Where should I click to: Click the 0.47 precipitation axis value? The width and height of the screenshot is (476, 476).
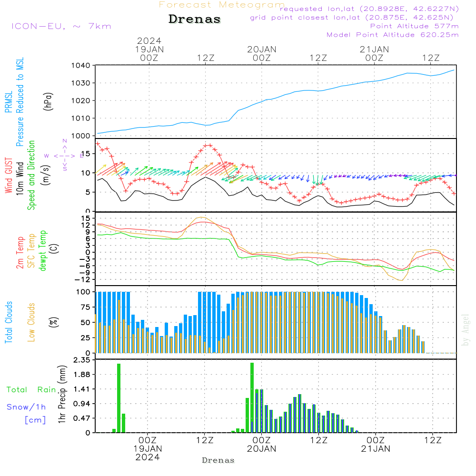click(x=82, y=418)
